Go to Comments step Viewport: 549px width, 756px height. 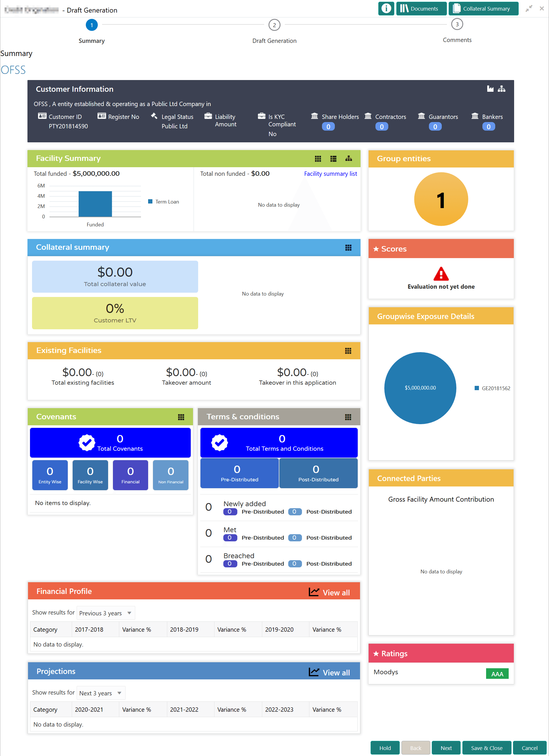click(x=457, y=24)
